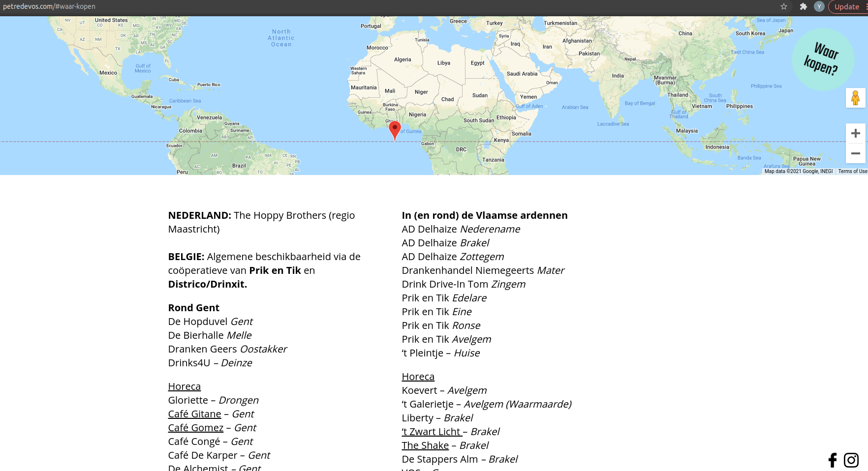868x471 pixels.
Task: Click the NEDERLAND: label text
Action: 200,215
